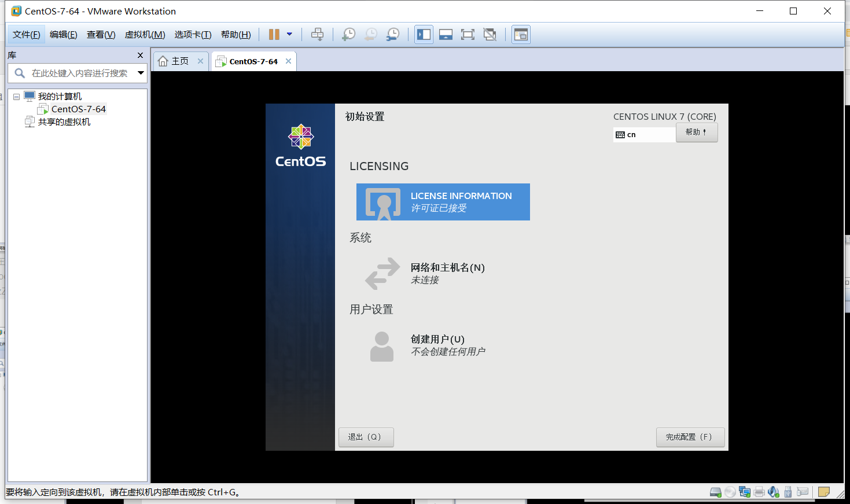Click the hard disk status bar icon
Screen dimensions: 850x504
(x=716, y=492)
